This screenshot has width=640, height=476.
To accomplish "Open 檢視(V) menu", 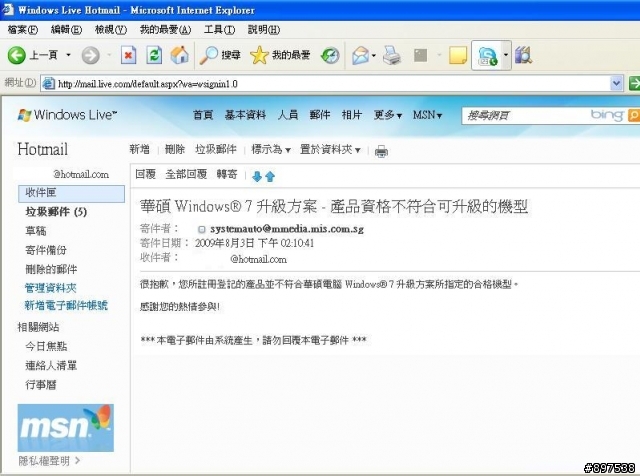I will coord(111,29).
